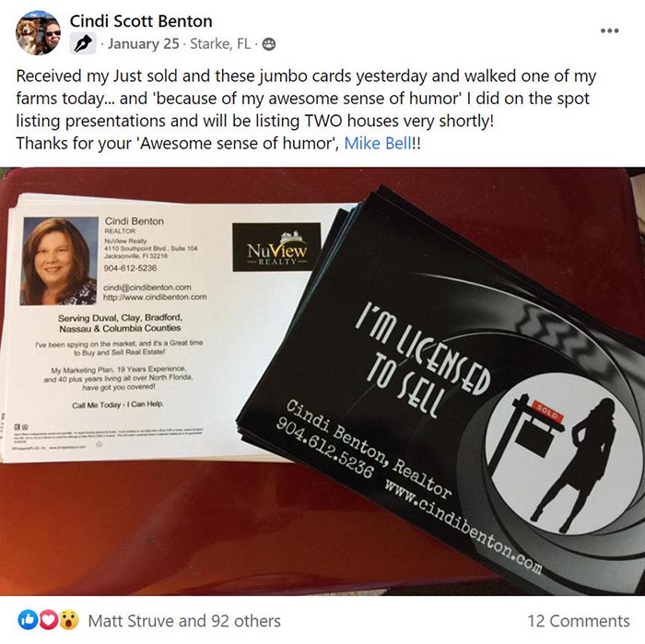
Task: Open the three-dot post options menu
Action: point(609,30)
